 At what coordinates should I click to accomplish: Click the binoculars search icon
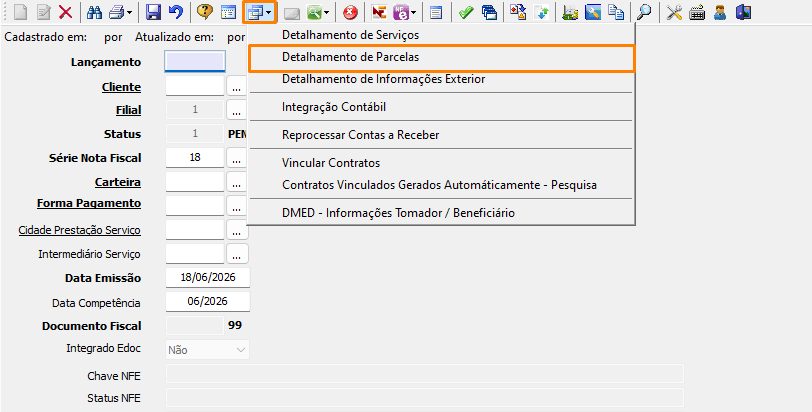click(x=94, y=12)
